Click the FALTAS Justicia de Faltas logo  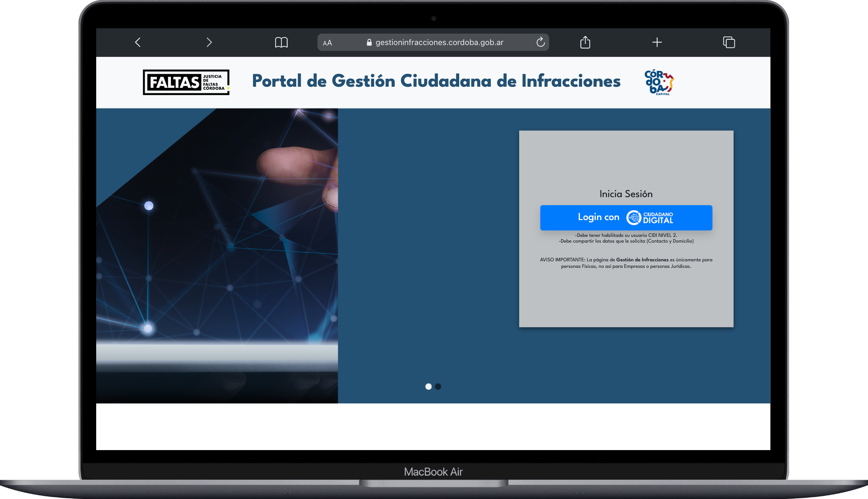(186, 82)
